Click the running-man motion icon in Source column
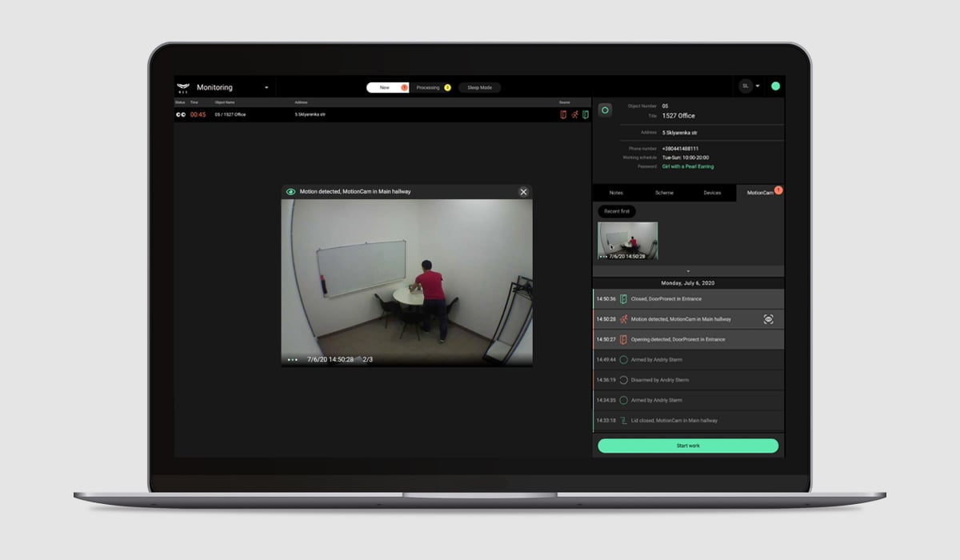This screenshot has height=560, width=960. coord(574,114)
